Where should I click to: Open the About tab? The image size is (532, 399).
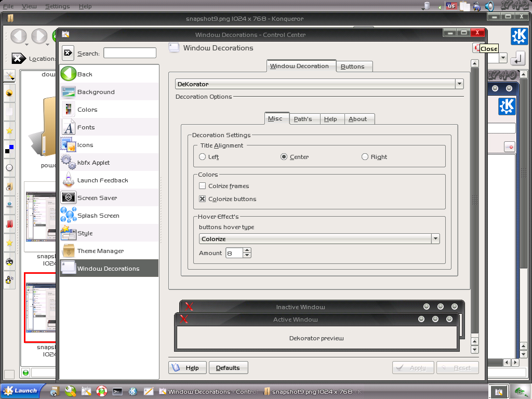[360, 119]
